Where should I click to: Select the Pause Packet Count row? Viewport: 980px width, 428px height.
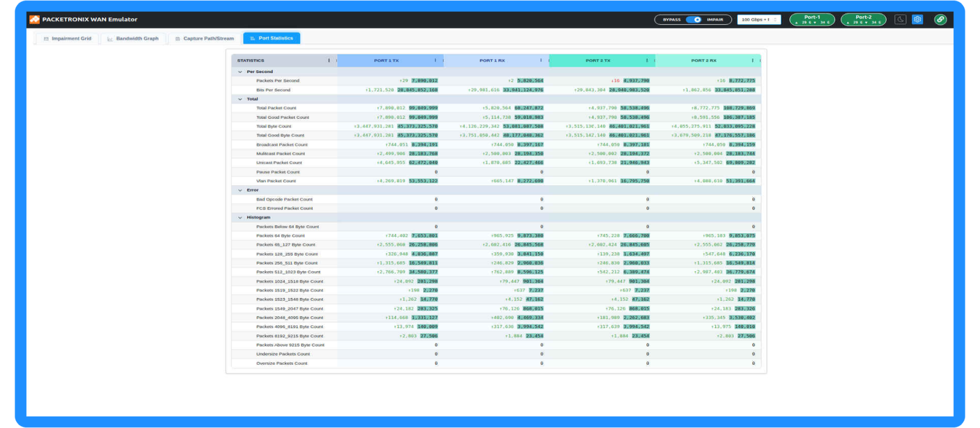coord(278,172)
